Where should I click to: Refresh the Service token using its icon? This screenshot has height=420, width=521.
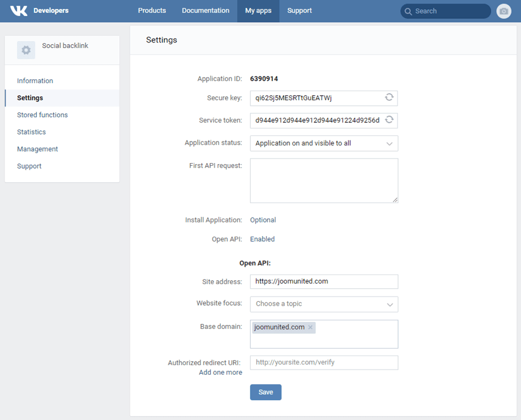tap(389, 120)
